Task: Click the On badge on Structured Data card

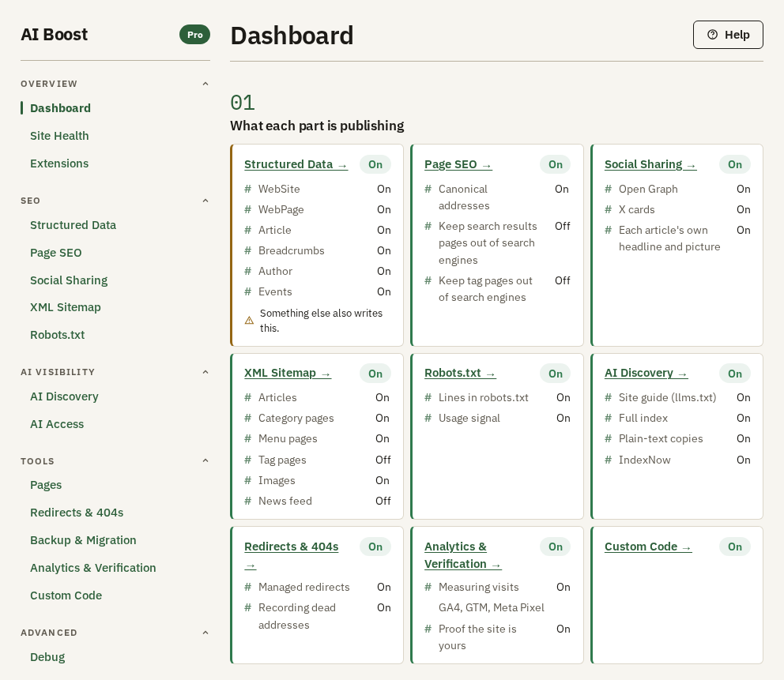Action: point(375,164)
